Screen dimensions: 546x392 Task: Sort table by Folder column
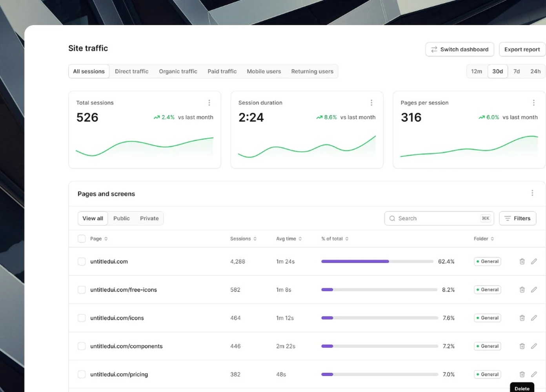pyautogui.click(x=484, y=239)
